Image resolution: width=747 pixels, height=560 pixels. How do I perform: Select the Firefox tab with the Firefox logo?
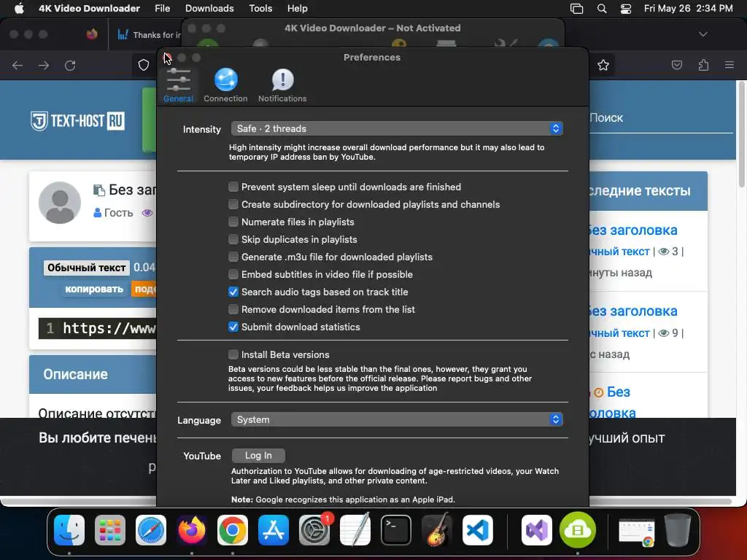91,34
